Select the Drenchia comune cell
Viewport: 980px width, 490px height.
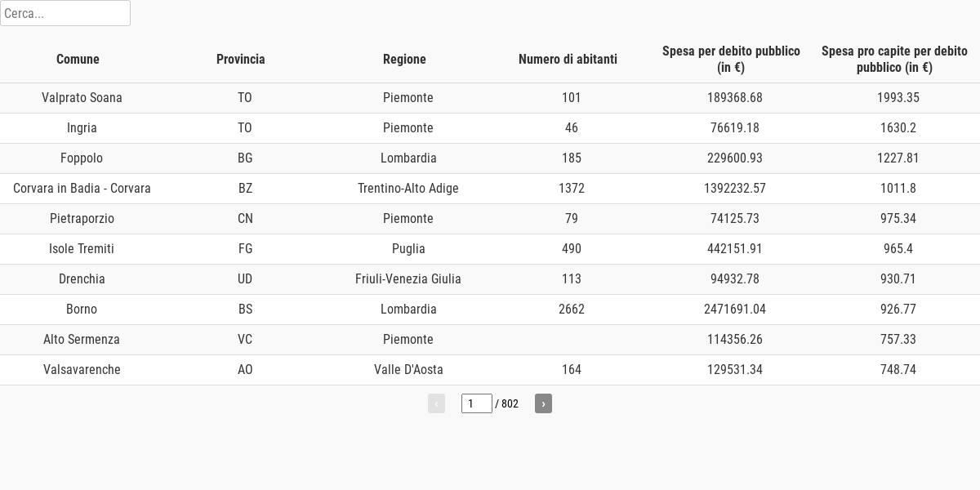[82, 279]
